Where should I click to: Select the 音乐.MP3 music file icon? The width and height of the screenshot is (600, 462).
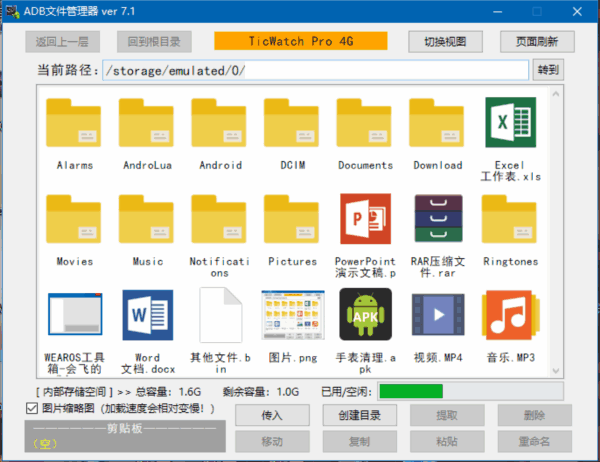tap(509, 315)
